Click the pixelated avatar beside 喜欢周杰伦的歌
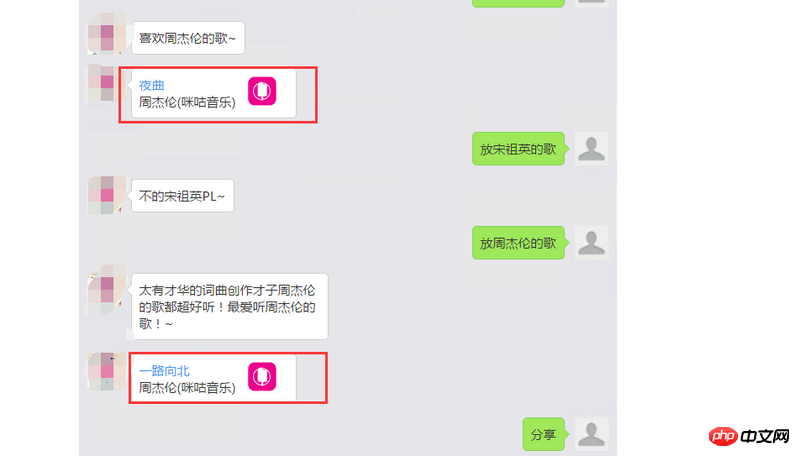The width and height of the screenshot is (800, 456). pyautogui.click(x=107, y=36)
